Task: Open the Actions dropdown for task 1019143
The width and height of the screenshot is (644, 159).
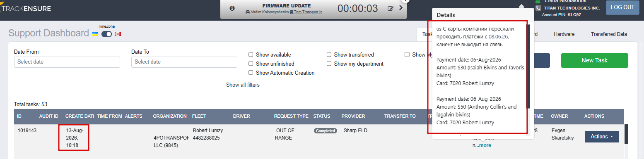Action: tap(602, 137)
